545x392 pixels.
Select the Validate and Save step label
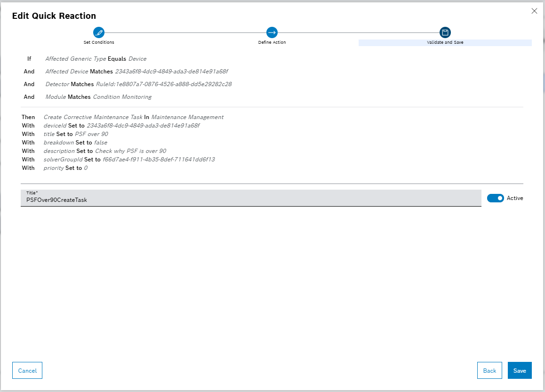coord(445,42)
